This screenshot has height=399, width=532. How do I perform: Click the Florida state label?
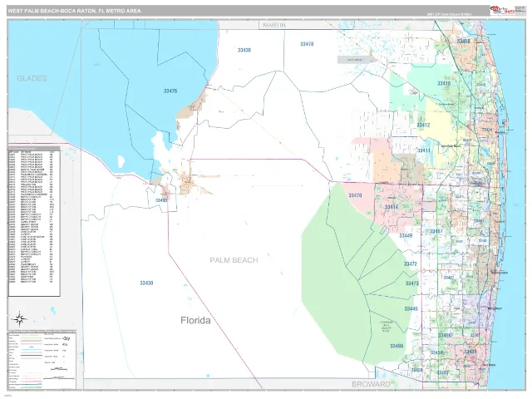[195, 320]
